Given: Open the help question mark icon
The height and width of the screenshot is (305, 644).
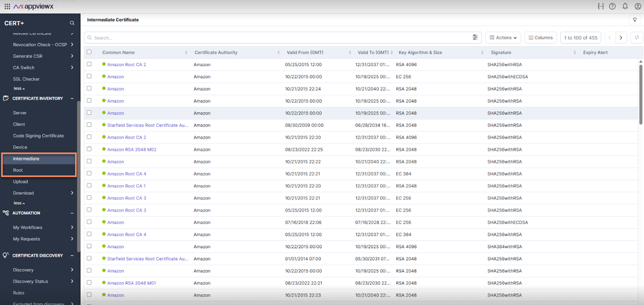Looking at the screenshot, I should [612, 6].
